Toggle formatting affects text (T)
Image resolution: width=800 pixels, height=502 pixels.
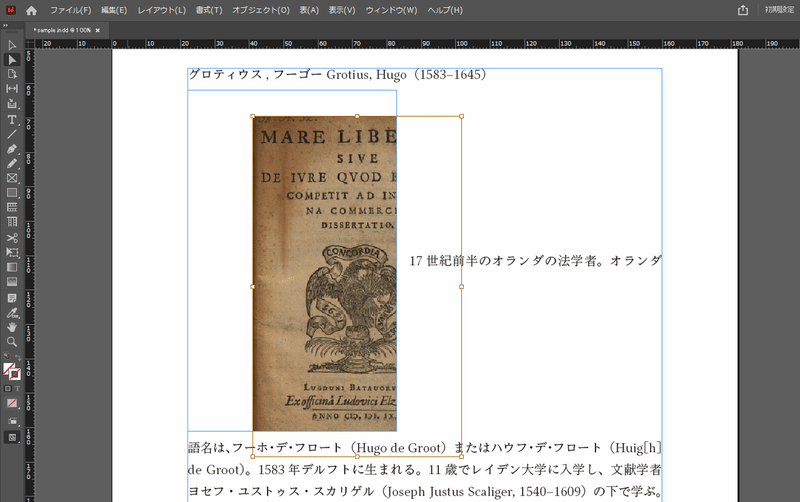click(17, 389)
